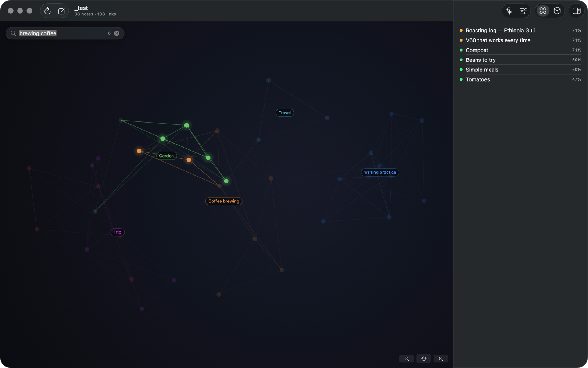
Task: Recenter the graph with the crosshair button
Action: coord(424,359)
